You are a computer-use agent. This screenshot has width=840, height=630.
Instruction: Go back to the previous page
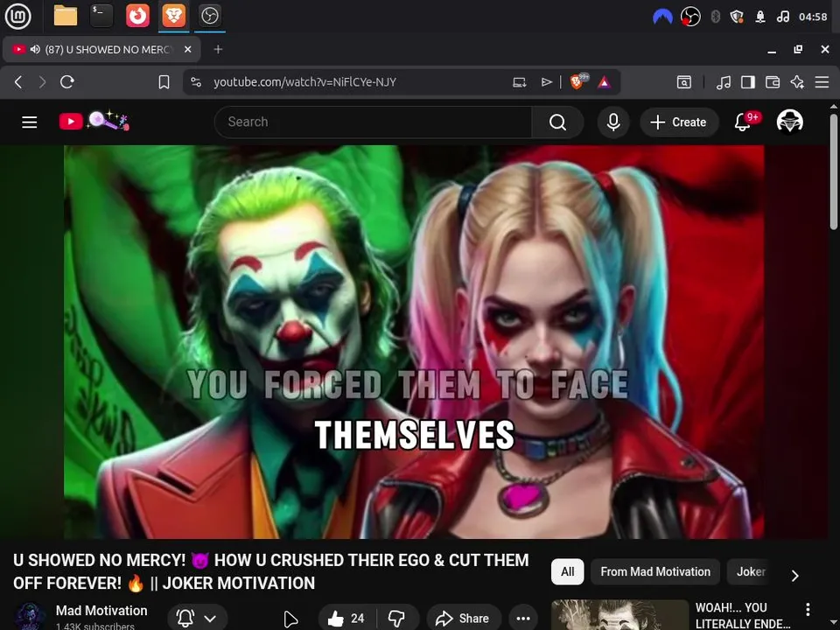18,82
